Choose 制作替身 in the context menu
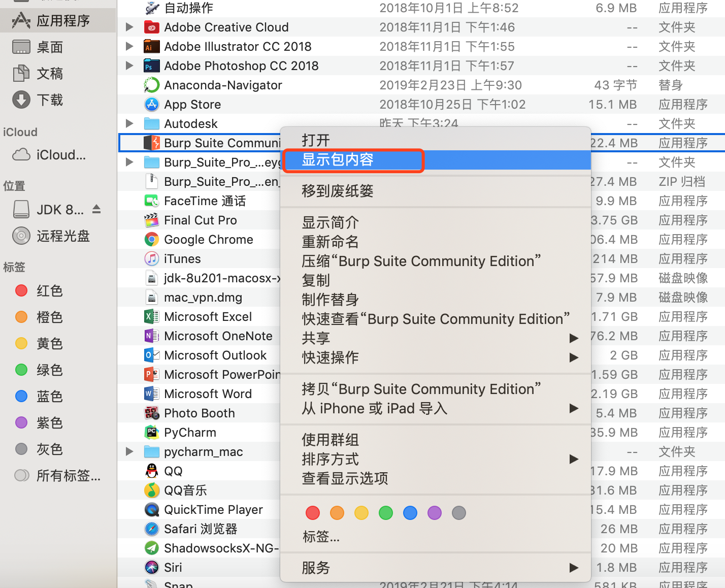Screen dimensions: 725x588 tap(435, 300)
